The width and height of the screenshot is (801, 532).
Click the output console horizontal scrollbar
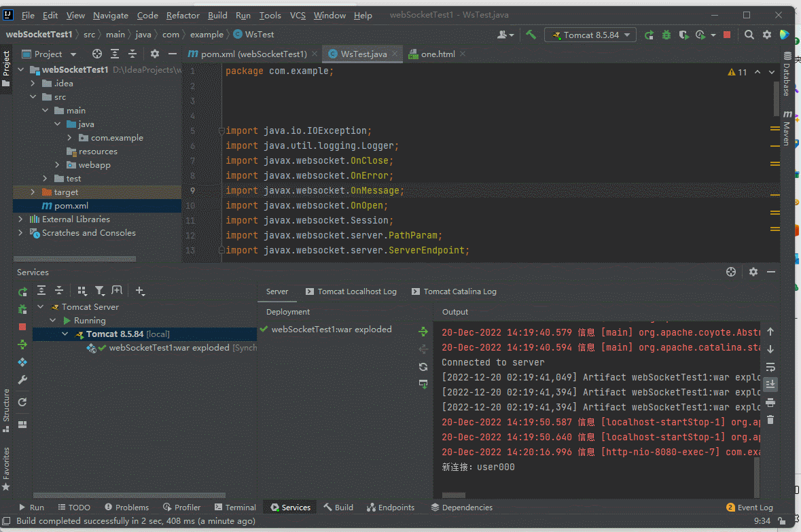(x=454, y=496)
